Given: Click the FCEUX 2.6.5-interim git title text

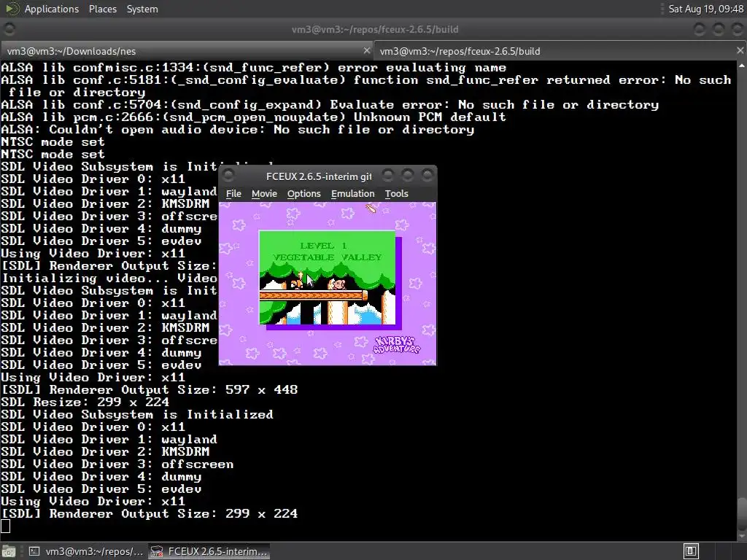Looking at the screenshot, I should 319,176.
